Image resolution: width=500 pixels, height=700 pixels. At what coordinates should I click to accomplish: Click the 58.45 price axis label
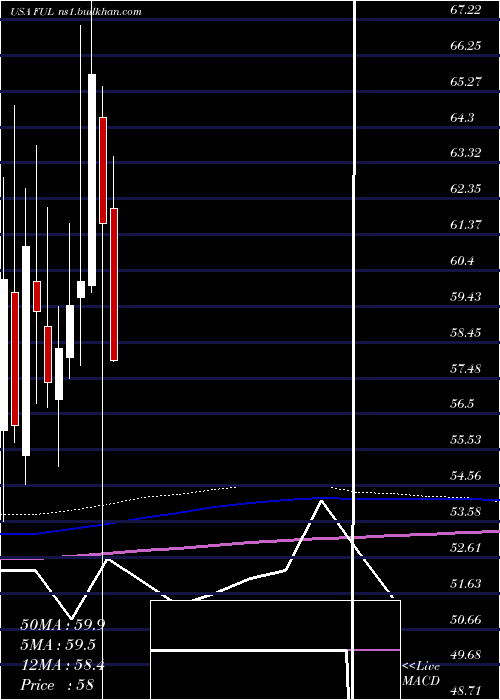click(466, 333)
